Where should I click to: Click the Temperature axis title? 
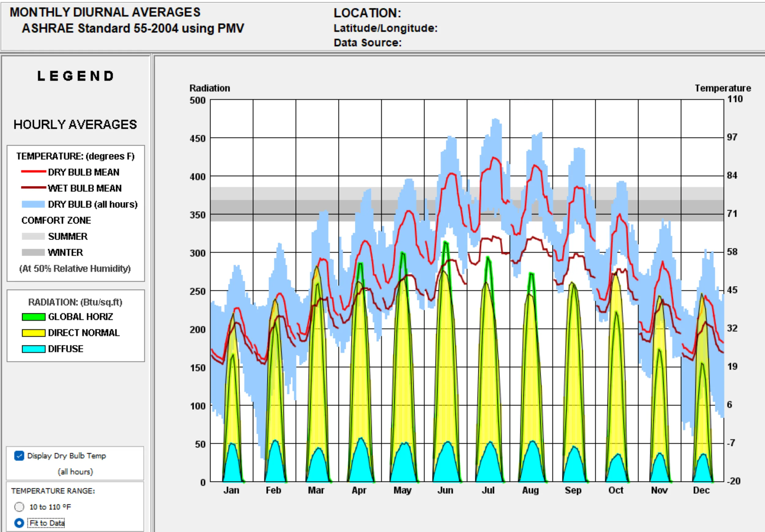point(723,88)
